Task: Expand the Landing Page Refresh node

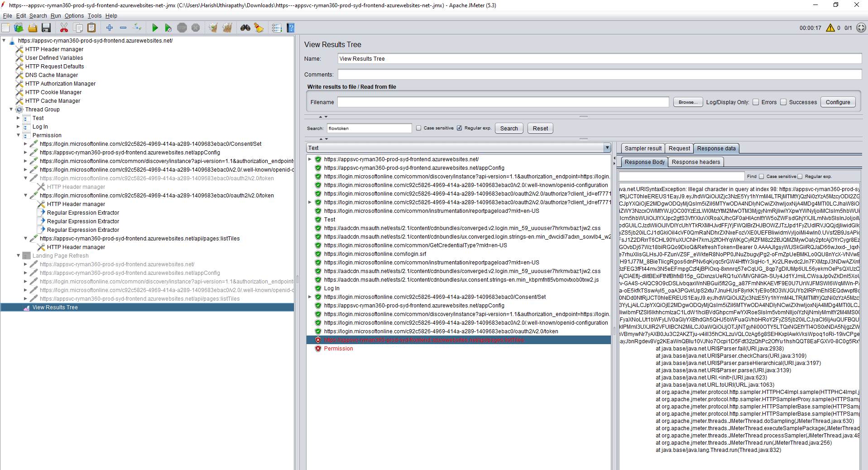Action: (x=18, y=255)
